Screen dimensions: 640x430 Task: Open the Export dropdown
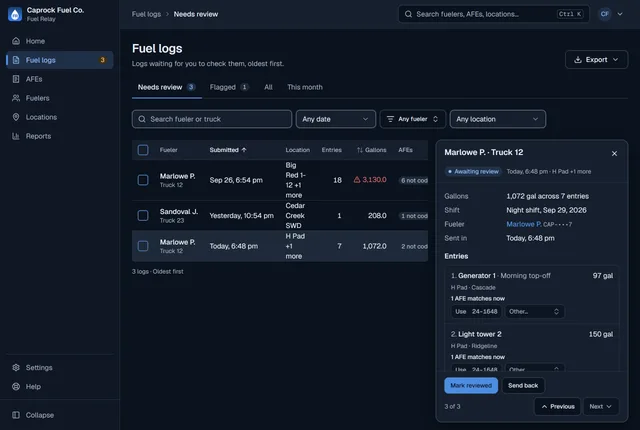coord(596,60)
